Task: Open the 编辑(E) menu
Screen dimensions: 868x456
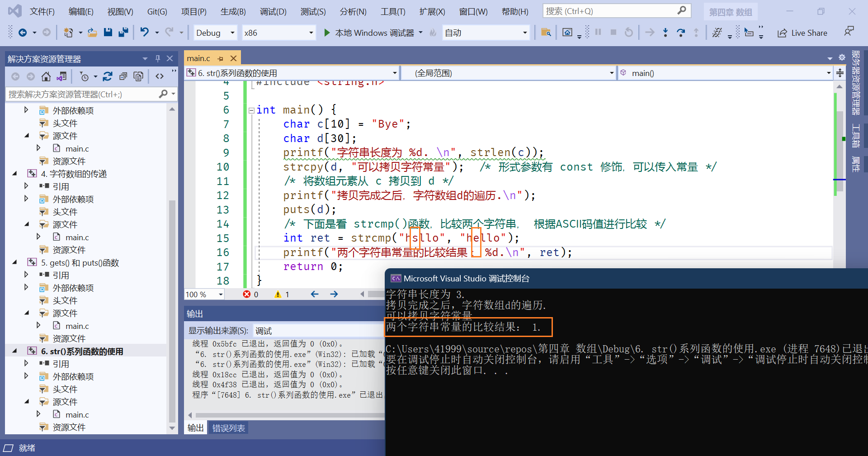Action: coord(81,11)
